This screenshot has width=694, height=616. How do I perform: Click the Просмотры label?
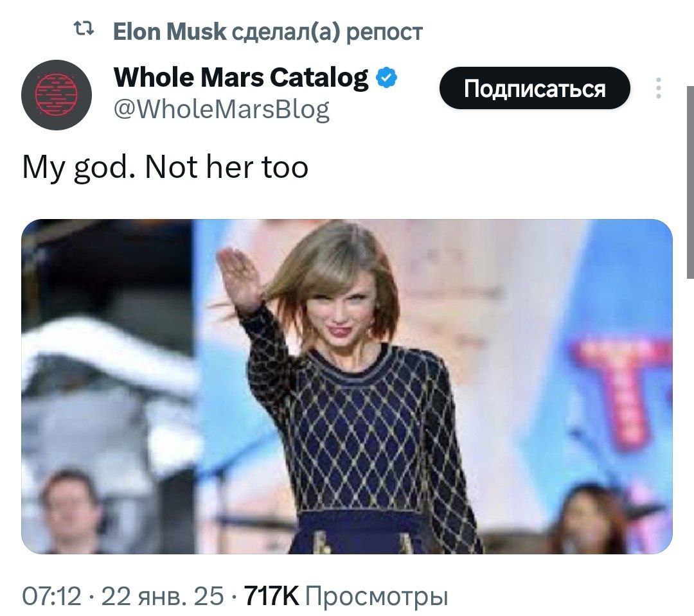coord(377,597)
